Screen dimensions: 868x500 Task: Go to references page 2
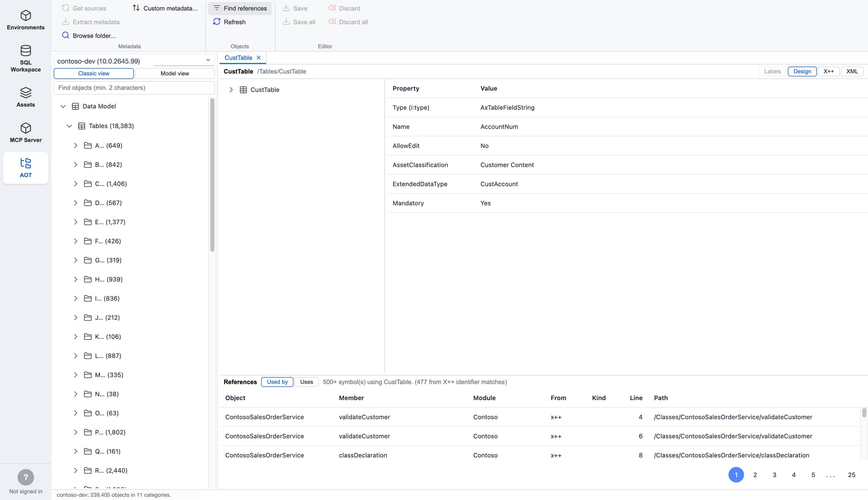[755, 475]
